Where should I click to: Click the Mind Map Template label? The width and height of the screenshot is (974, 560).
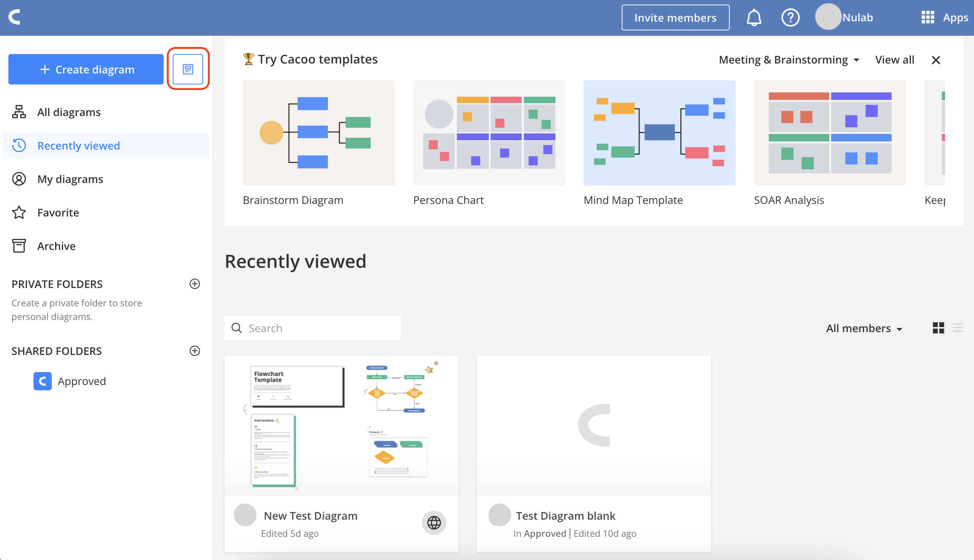click(x=633, y=200)
